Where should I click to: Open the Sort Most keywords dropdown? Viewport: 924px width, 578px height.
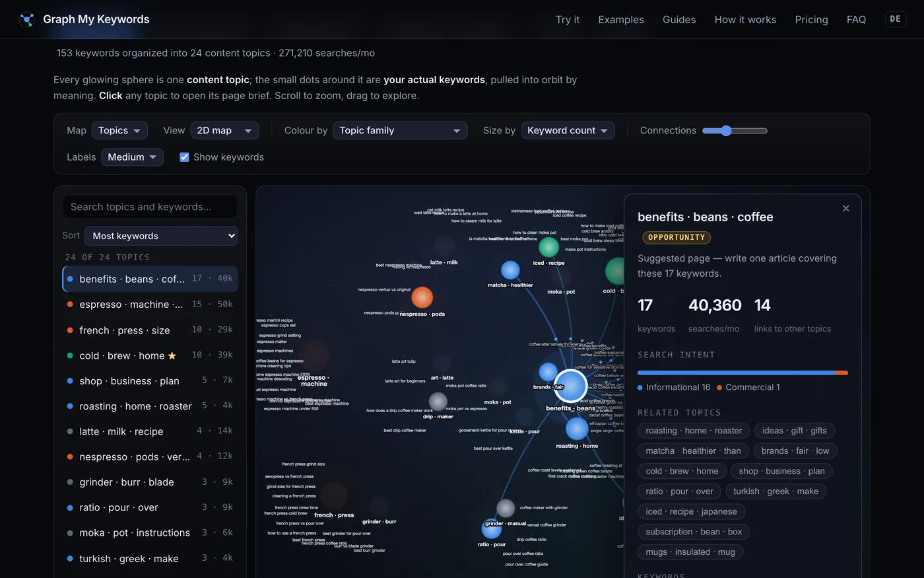click(x=161, y=236)
